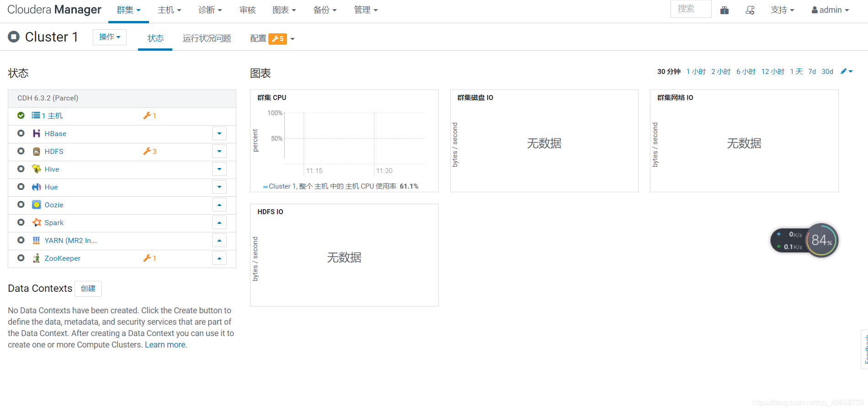Switch to the 运行状况问题 tab
868x411 pixels.
(x=207, y=38)
